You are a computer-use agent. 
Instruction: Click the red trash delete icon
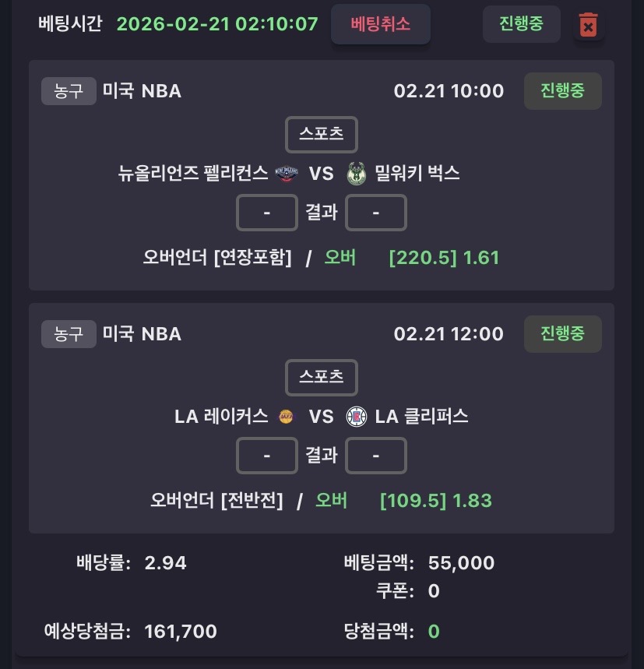589,25
